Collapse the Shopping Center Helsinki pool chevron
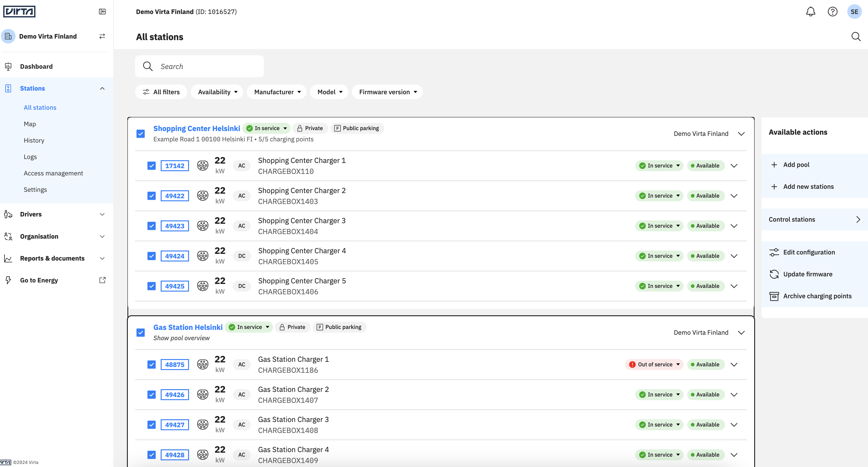The image size is (868, 467). click(741, 134)
